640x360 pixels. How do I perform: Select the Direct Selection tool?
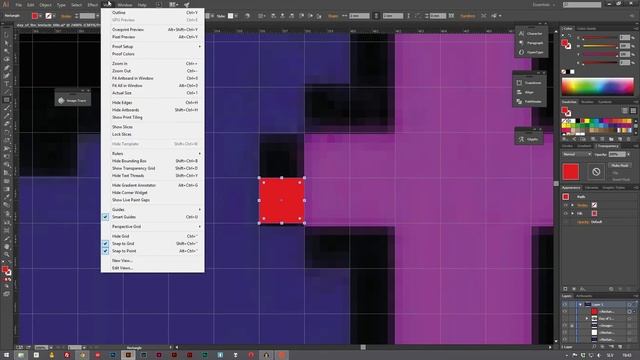7,43
